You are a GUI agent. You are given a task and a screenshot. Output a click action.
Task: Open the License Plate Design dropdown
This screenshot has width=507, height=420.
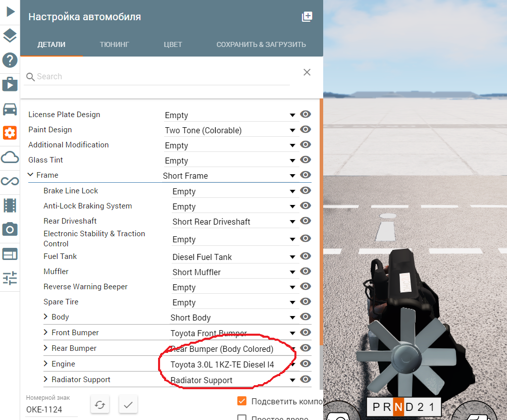[x=230, y=116]
